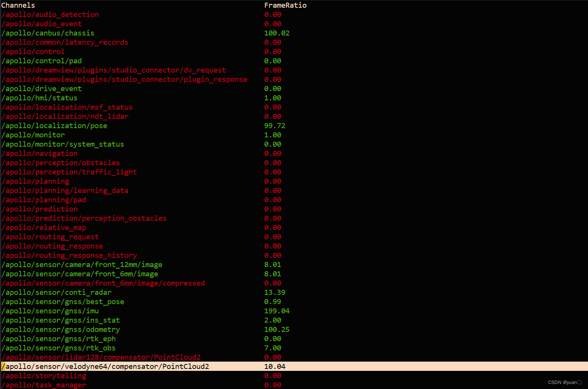Viewport: 588px width, 389px height.
Task: Select /apollo/perception/traffic_light channel
Action: (x=69, y=172)
